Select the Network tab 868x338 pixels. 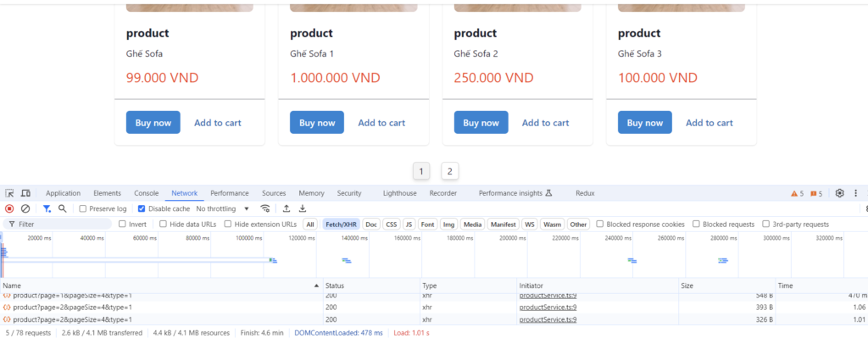(x=184, y=193)
